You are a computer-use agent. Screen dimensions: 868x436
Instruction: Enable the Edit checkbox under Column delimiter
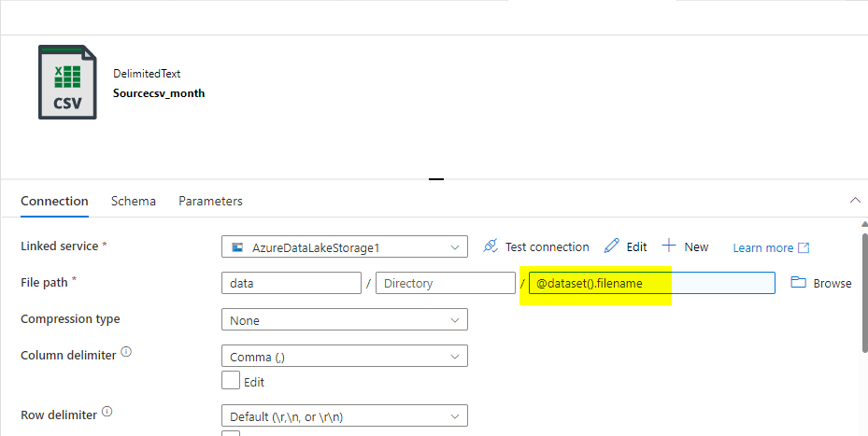coord(230,381)
